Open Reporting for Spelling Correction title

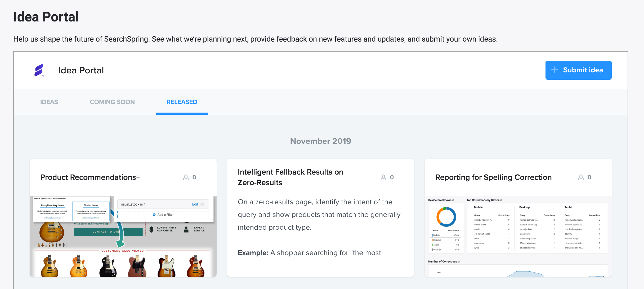tap(493, 177)
